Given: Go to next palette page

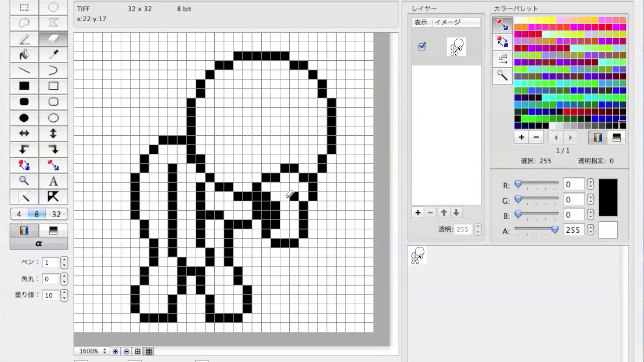Looking at the screenshot, I should [x=570, y=137].
